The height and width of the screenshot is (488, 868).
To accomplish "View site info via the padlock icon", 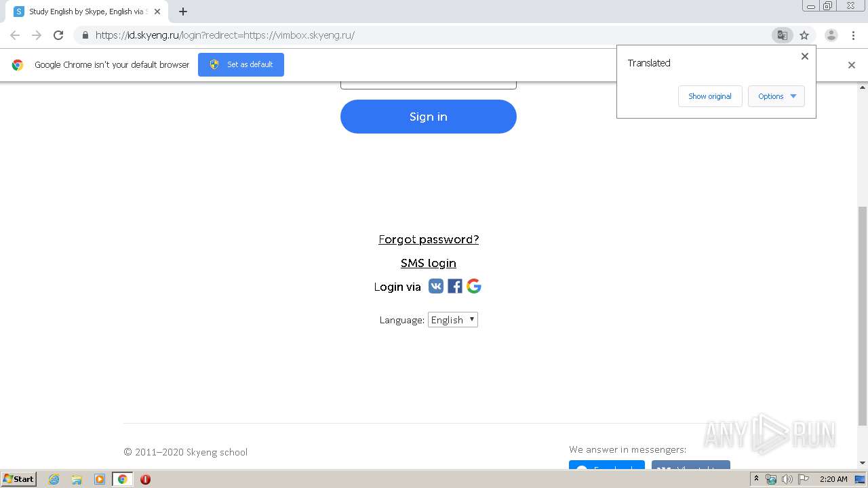I will click(x=85, y=35).
